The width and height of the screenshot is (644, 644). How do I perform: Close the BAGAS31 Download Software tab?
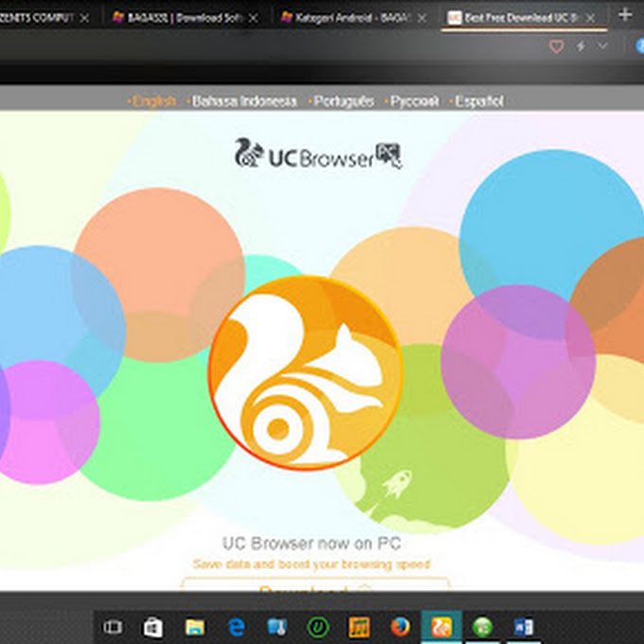point(254,18)
